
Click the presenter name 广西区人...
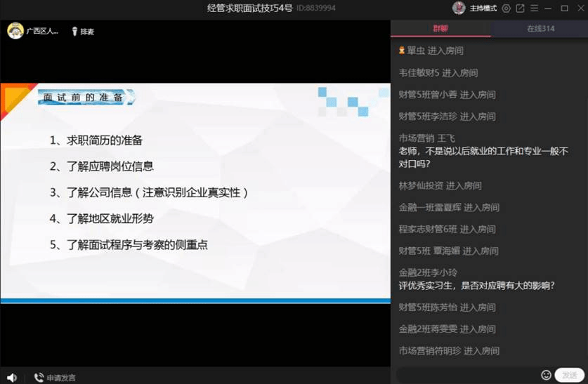tap(42, 32)
